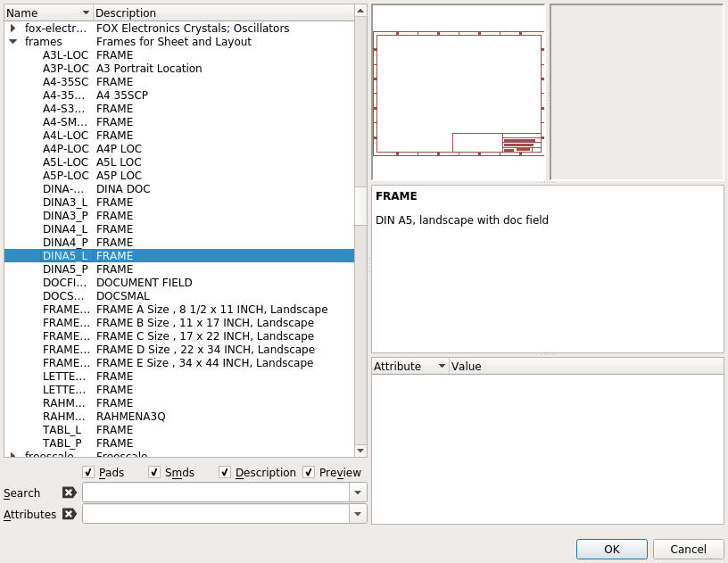Click the frame symbol preview thumbnail
Viewport: 728px width, 563px height.
click(459, 93)
